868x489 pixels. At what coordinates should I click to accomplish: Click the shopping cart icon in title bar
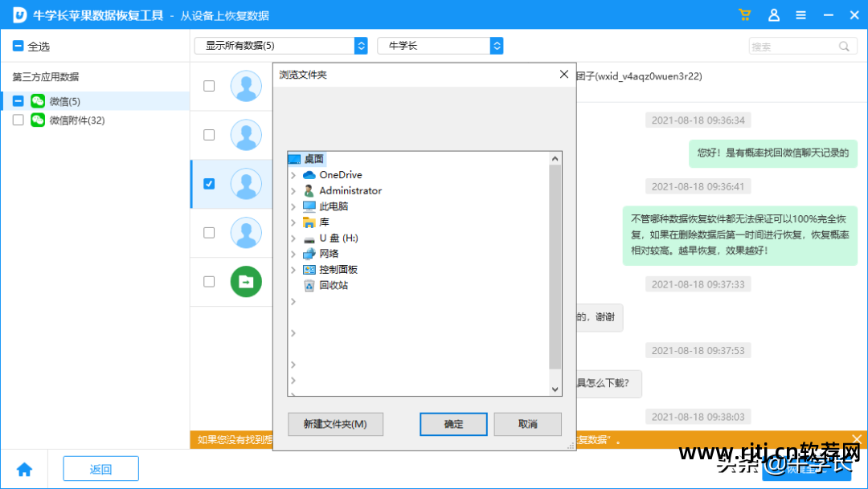(743, 14)
